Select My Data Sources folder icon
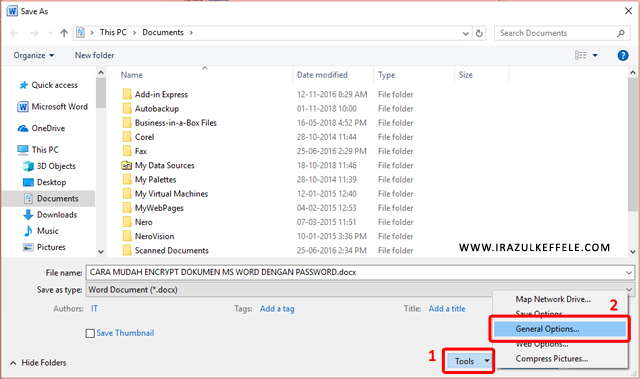The height and width of the screenshot is (379, 640). [x=127, y=165]
